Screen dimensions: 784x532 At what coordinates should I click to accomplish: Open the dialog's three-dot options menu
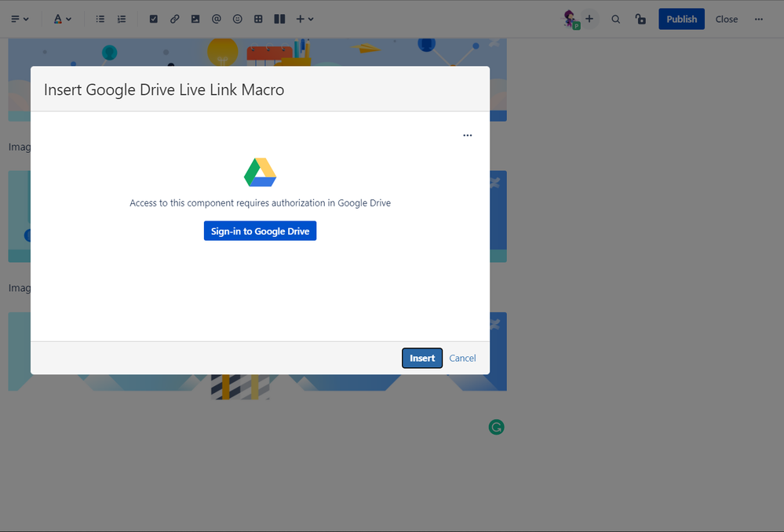(x=468, y=135)
